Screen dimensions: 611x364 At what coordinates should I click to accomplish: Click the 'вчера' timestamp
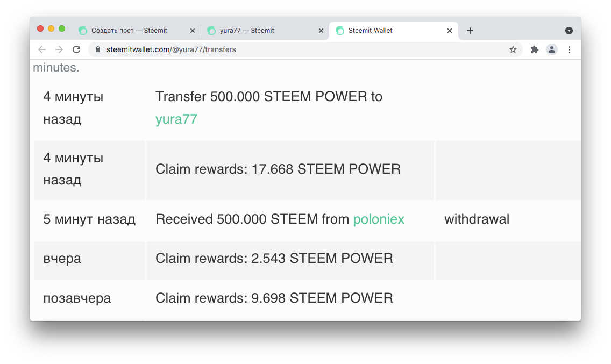[62, 259]
